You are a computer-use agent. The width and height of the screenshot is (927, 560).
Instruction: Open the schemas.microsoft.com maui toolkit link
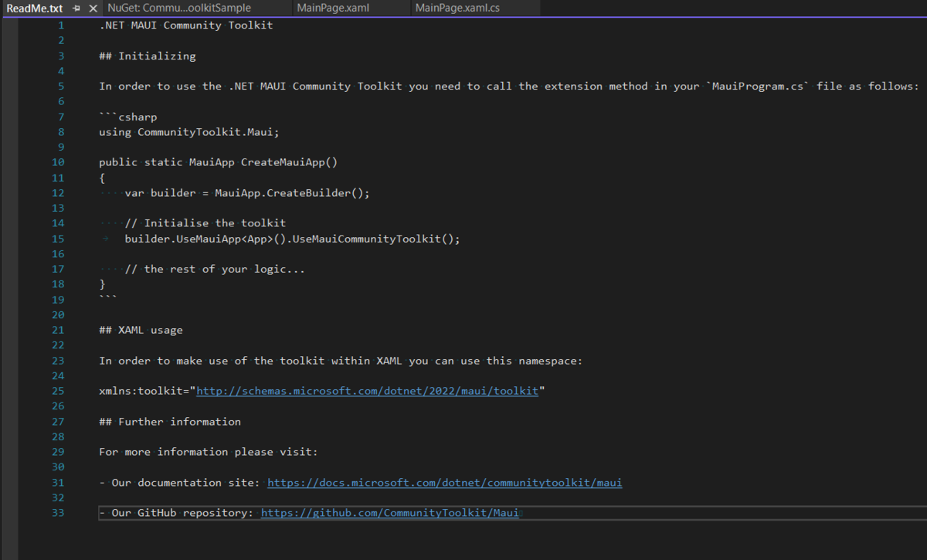coord(367,392)
